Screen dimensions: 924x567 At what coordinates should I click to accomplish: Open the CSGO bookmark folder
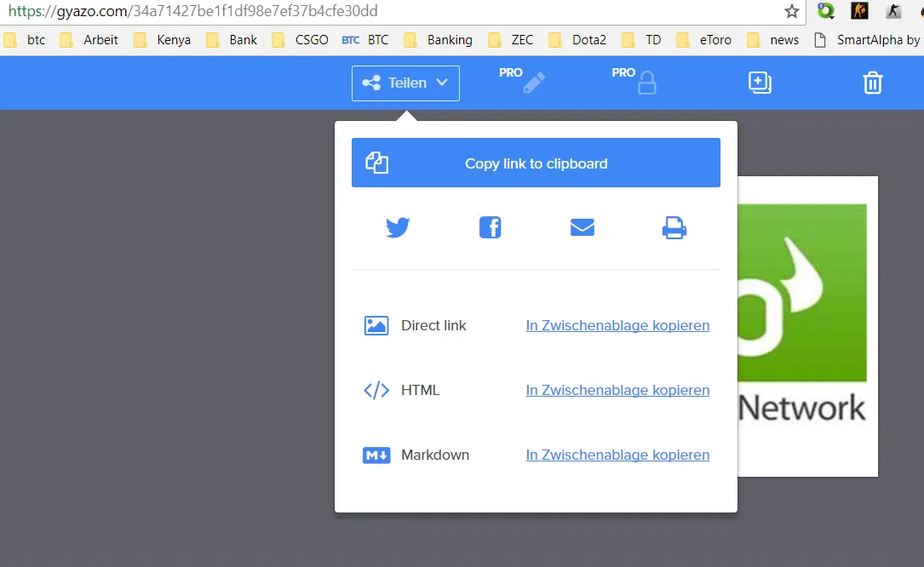click(x=300, y=39)
